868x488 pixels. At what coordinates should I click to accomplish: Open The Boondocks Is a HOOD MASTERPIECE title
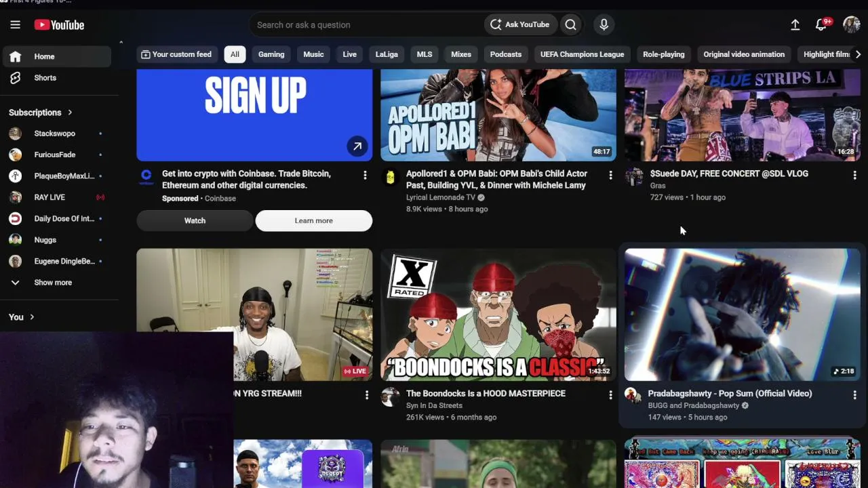click(486, 394)
